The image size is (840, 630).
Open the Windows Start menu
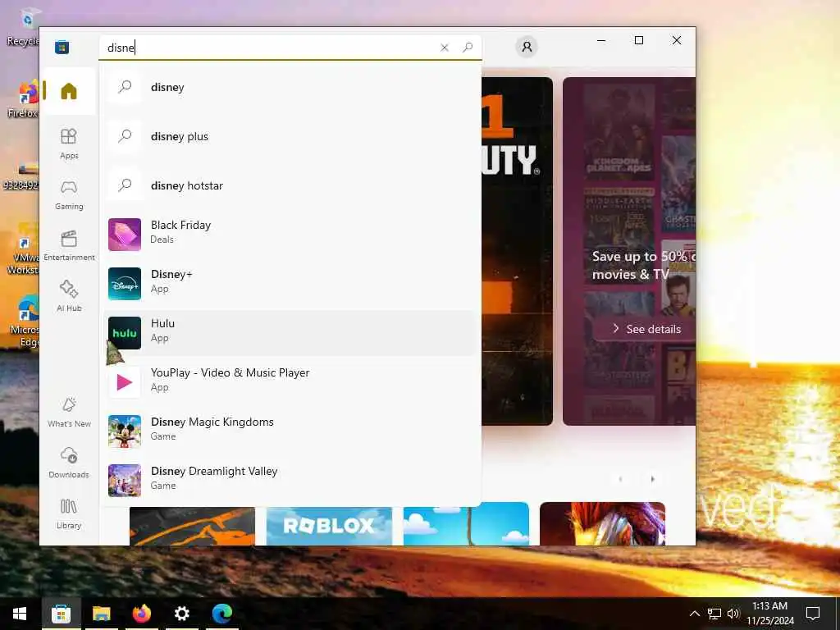(20, 614)
